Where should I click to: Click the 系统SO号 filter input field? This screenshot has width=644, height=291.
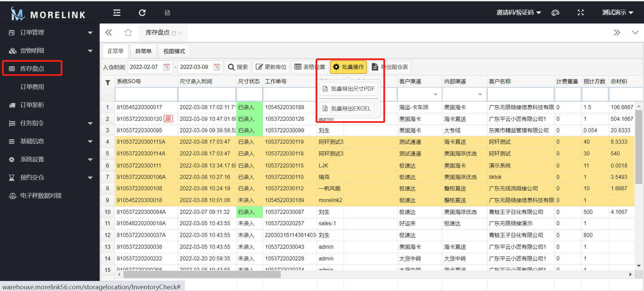pos(146,95)
